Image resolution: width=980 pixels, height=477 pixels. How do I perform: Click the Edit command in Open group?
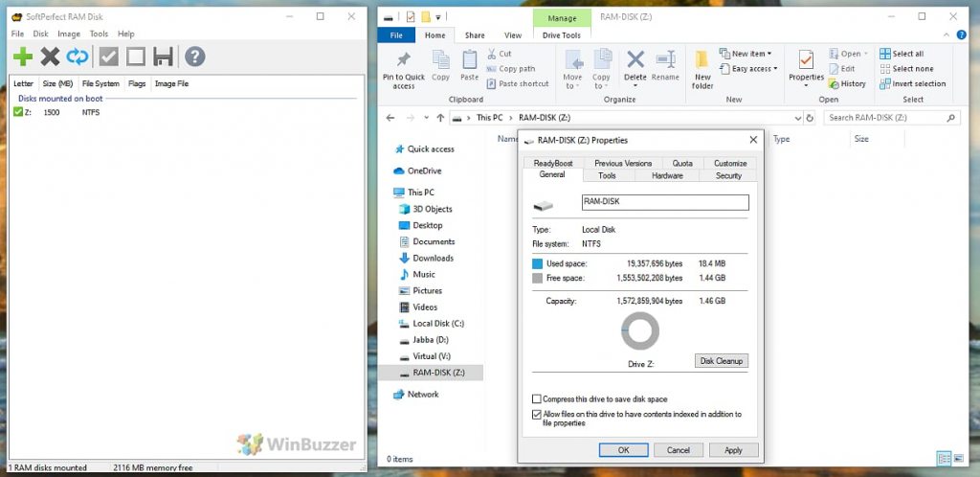coord(842,69)
